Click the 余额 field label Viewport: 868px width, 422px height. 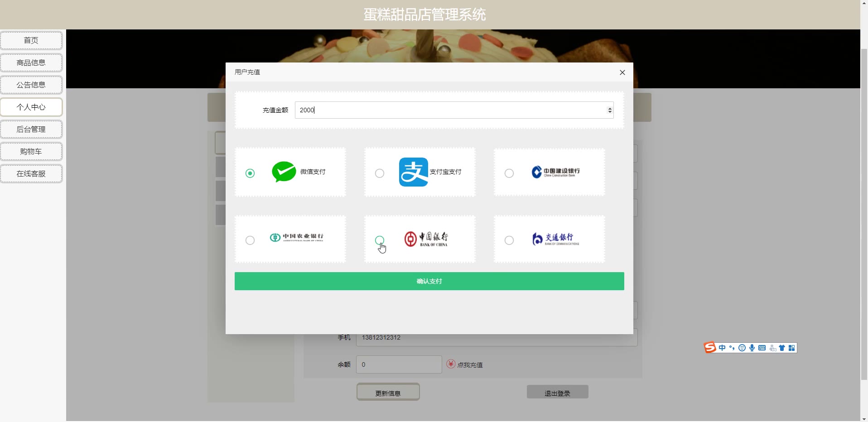pos(344,364)
